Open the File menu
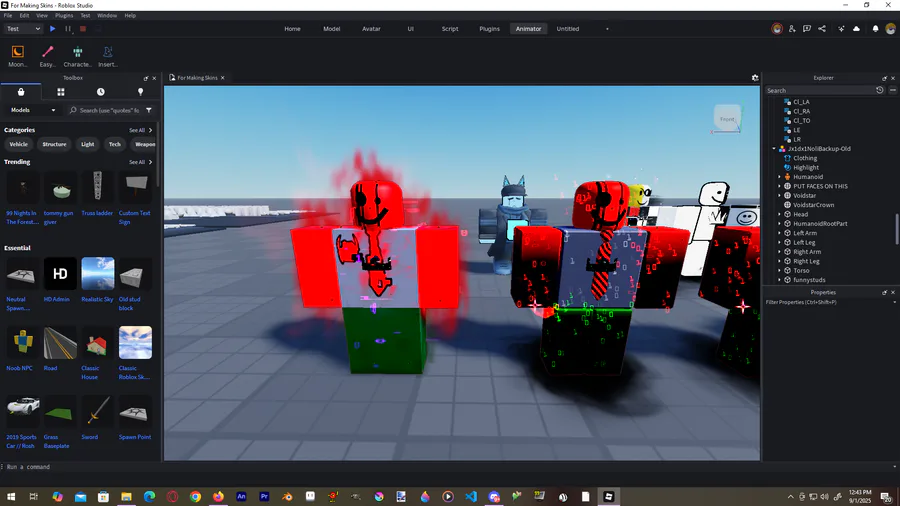 point(8,15)
